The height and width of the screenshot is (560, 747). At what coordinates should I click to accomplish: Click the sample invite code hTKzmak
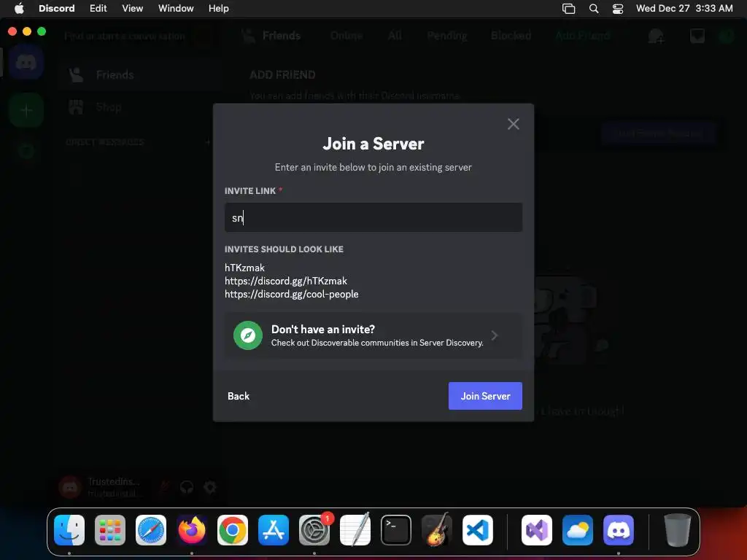(x=244, y=268)
